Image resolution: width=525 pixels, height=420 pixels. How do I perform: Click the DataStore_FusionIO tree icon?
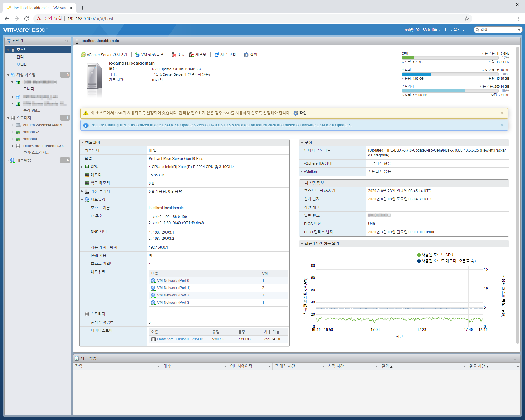[x=18, y=146]
